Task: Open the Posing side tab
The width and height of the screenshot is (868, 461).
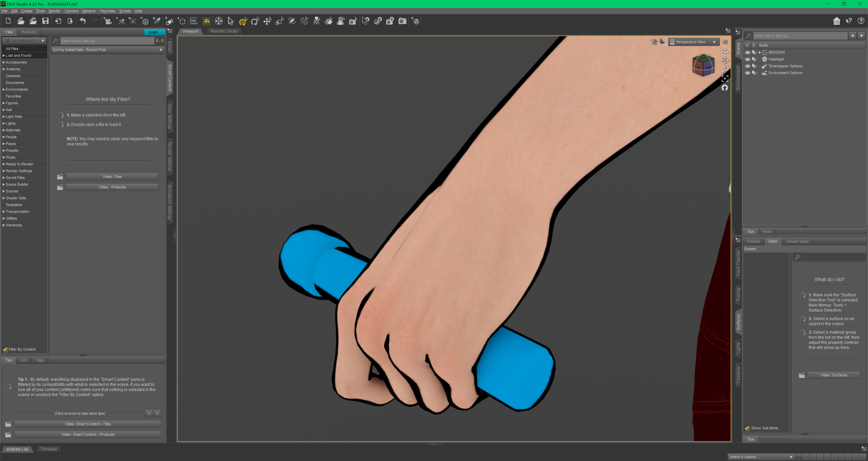Action: click(x=738, y=295)
